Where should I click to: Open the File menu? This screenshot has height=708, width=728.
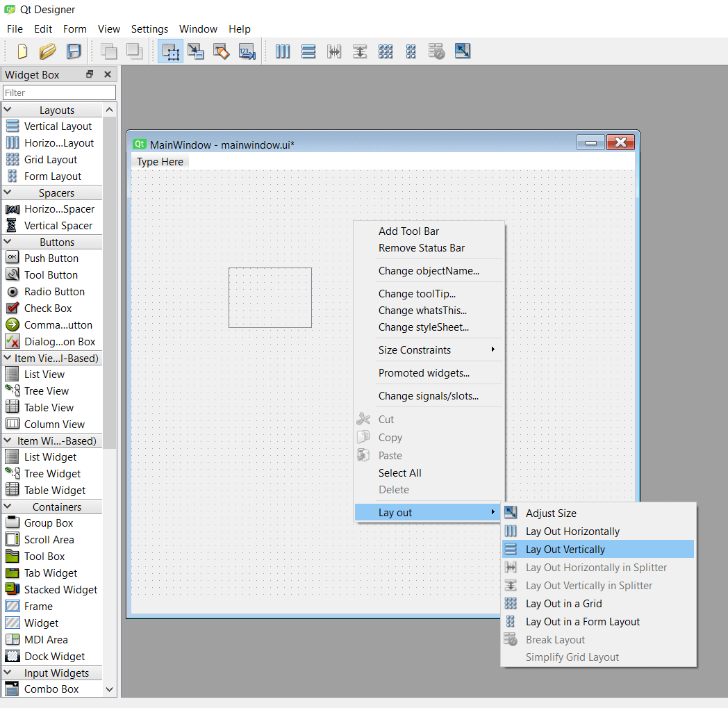15,28
